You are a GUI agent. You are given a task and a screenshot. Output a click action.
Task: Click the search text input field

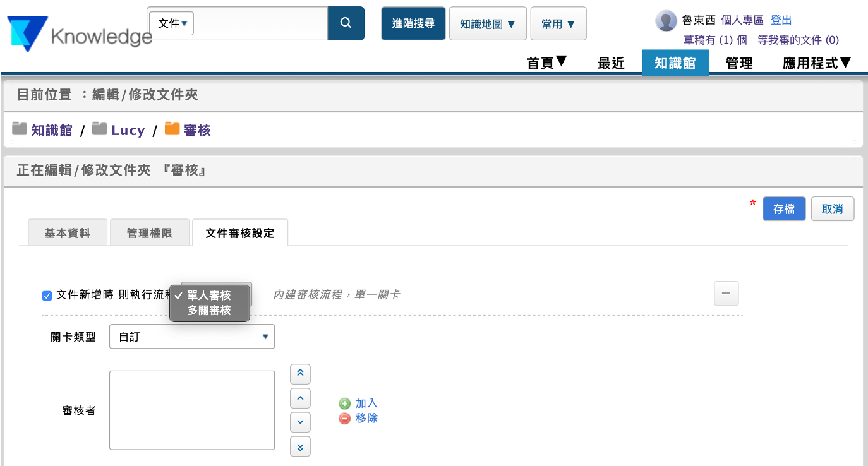(259, 23)
